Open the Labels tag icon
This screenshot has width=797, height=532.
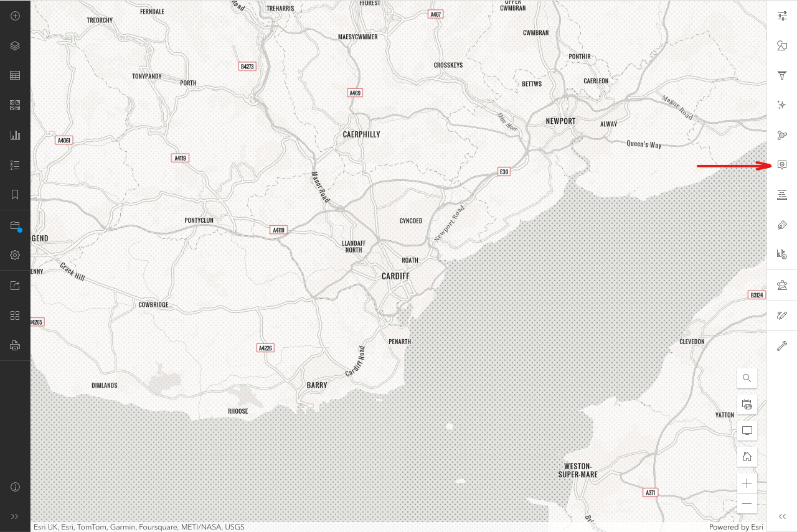click(x=782, y=225)
